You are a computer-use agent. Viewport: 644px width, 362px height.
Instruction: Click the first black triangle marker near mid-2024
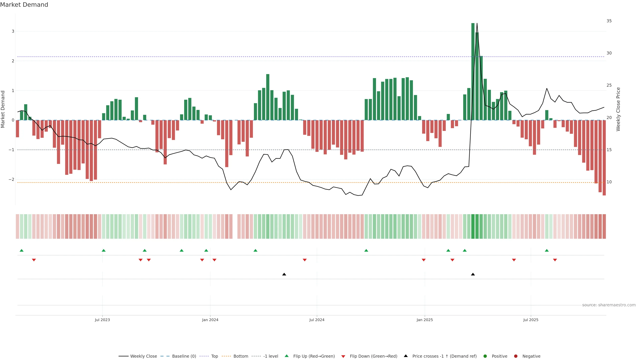[x=284, y=274]
